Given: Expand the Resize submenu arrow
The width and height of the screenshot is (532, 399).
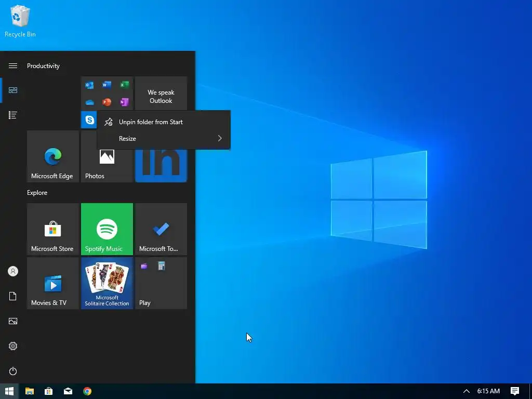Looking at the screenshot, I should tap(220, 138).
